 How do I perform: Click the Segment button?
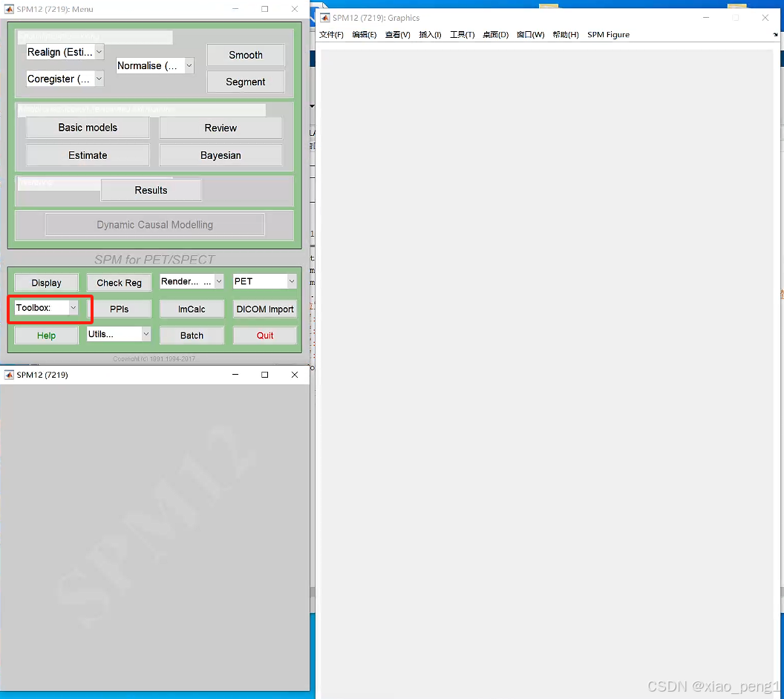(246, 82)
